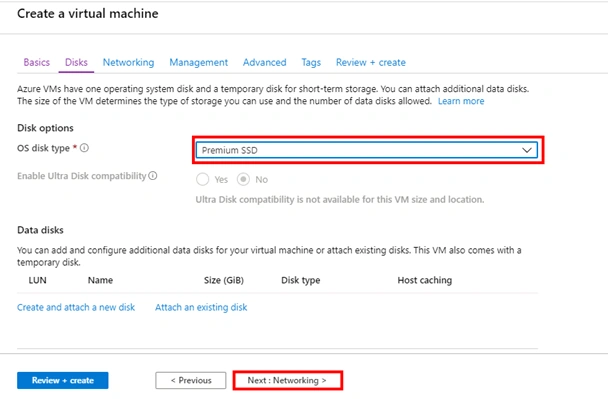Click Create and attach a new disk
The height and width of the screenshot is (399, 608).
click(x=76, y=307)
